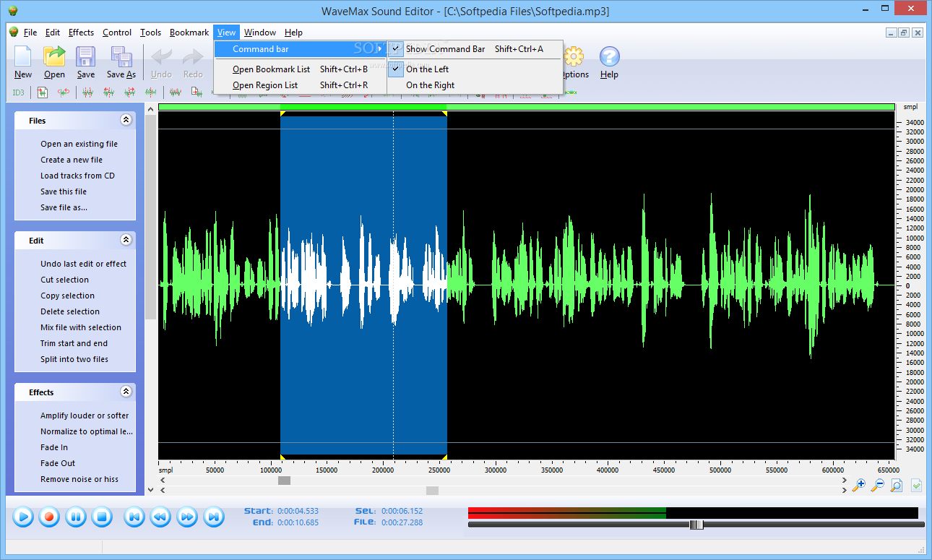Open the ID3 tag editor icon
The image size is (932, 560).
tap(19, 92)
